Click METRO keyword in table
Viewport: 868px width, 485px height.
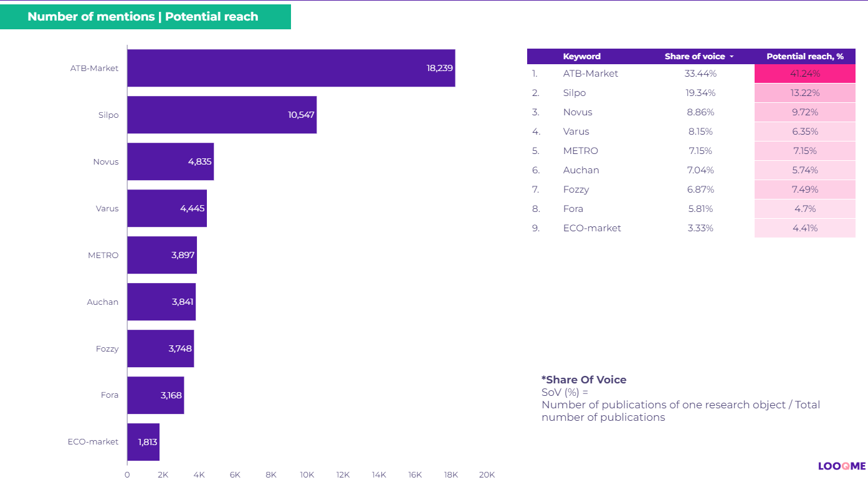coord(580,151)
